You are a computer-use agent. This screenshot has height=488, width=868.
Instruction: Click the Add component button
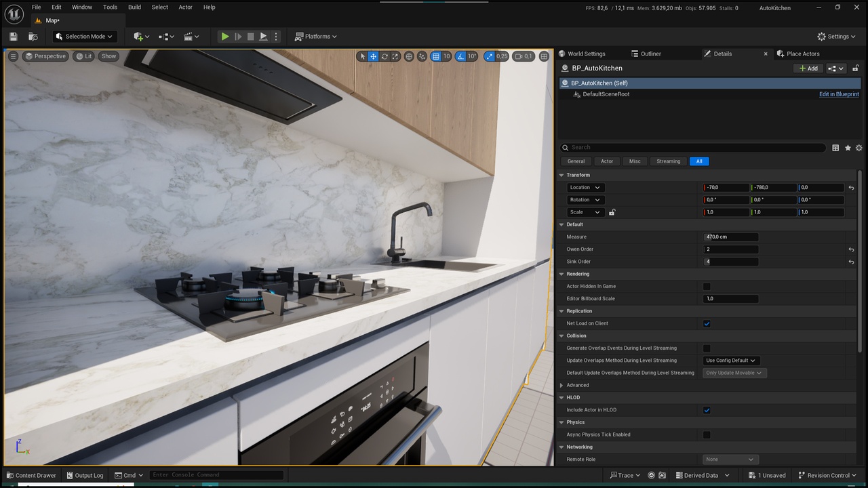point(808,68)
